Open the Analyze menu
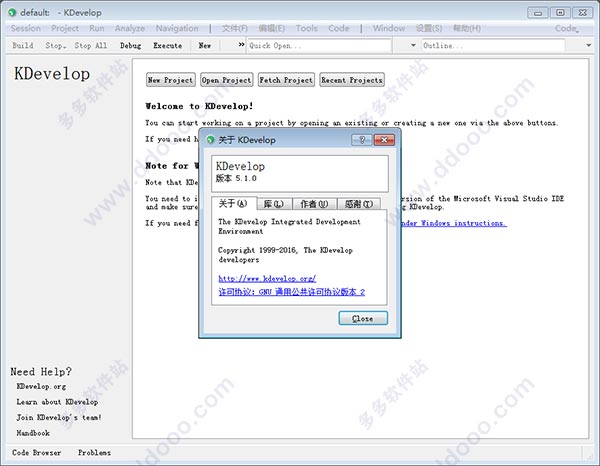The width and height of the screenshot is (600, 466). (x=130, y=28)
